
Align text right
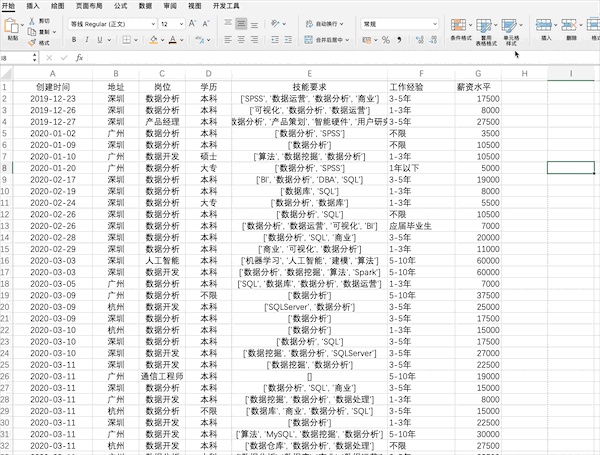[254, 39]
